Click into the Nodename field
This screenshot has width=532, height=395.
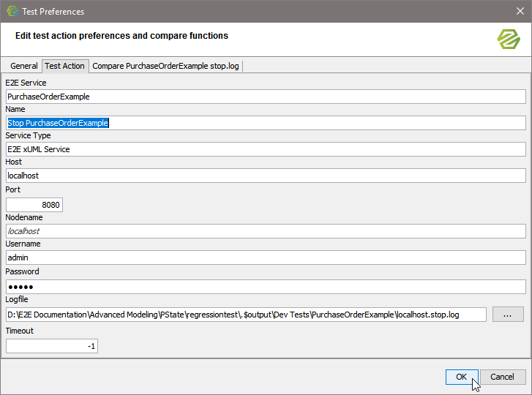(266, 231)
